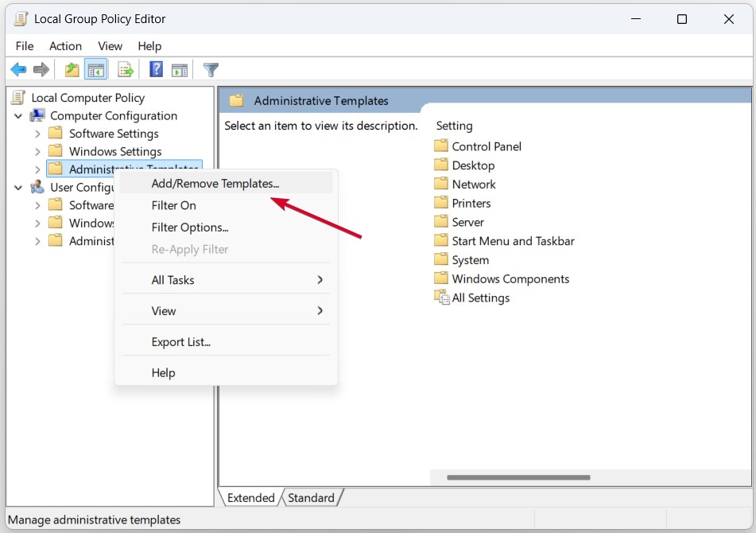Expand Administrative Templates under User Configuration

coord(37,241)
